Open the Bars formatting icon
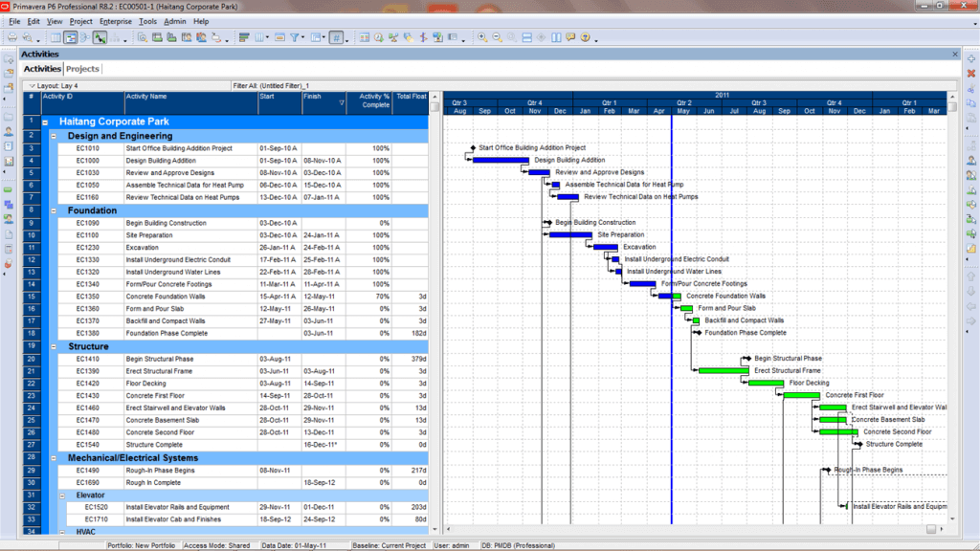The height and width of the screenshot is (551, 980). 244,38
